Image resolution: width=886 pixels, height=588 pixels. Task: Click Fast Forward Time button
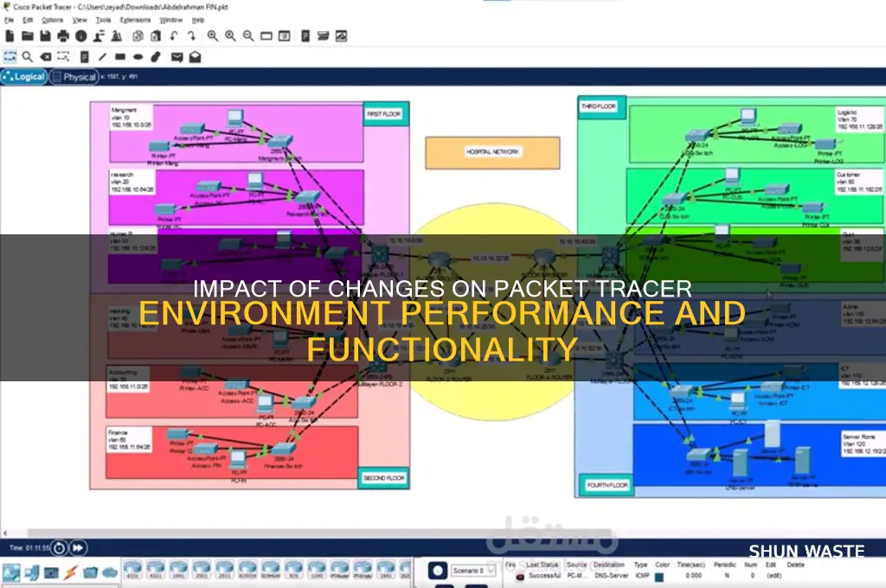78,547
